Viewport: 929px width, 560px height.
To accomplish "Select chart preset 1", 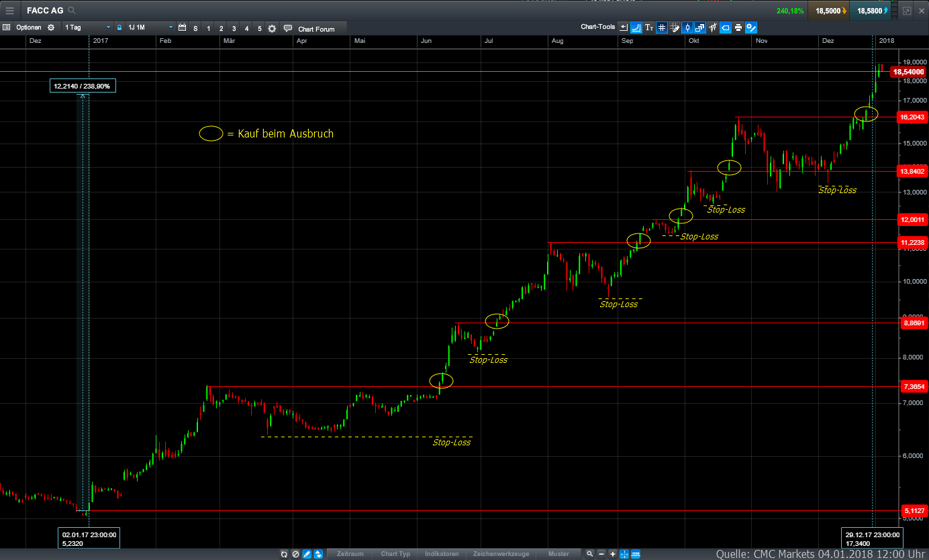I will [208, 28].
